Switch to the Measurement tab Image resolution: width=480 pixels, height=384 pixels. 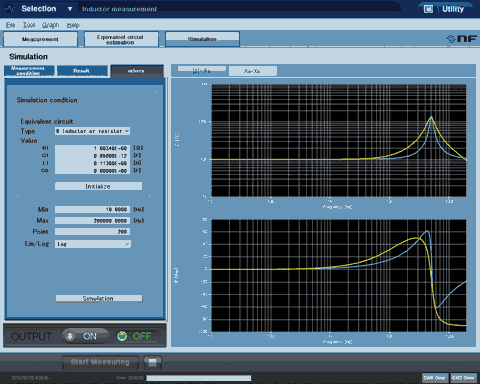pyautogui.click(x=40, y=39)
